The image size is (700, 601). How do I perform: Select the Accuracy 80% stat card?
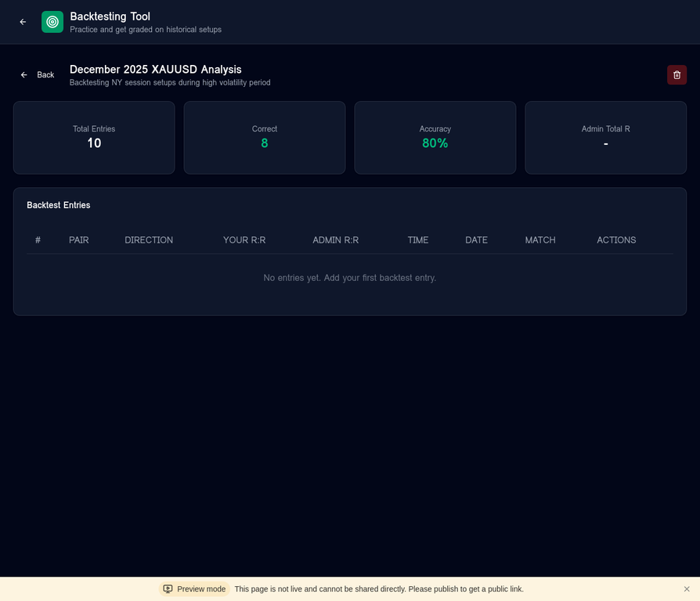click(435, 138)
